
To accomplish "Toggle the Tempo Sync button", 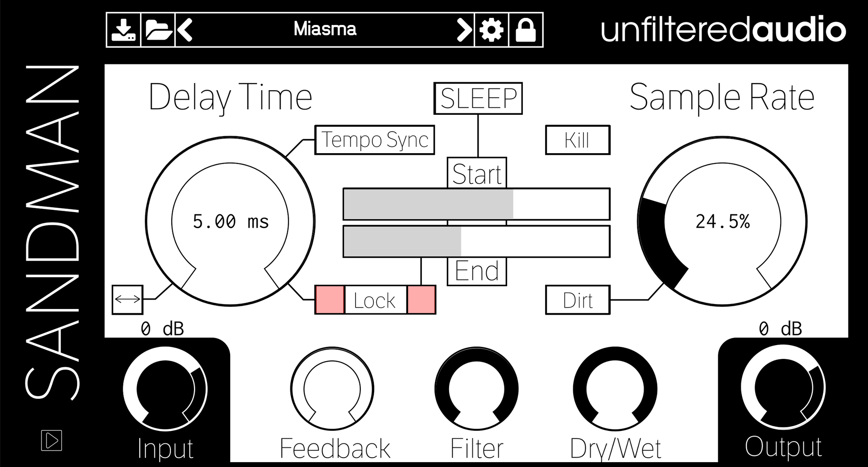I will [x=375, y=140].
